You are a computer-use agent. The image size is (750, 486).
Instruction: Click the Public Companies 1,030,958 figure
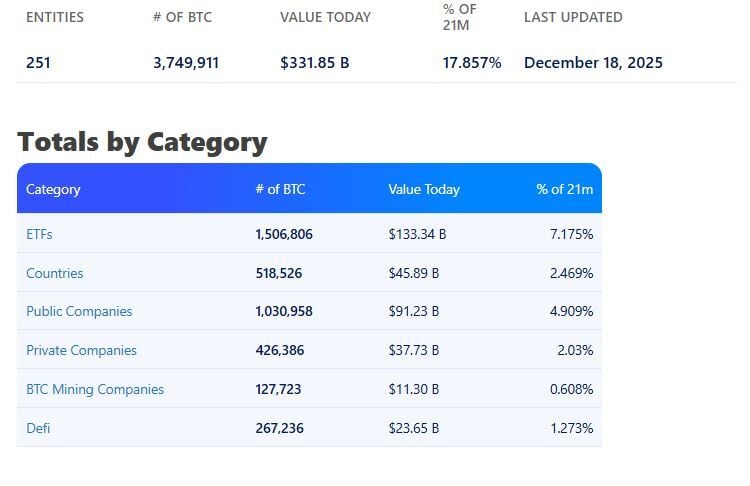[x=284, y=311]
